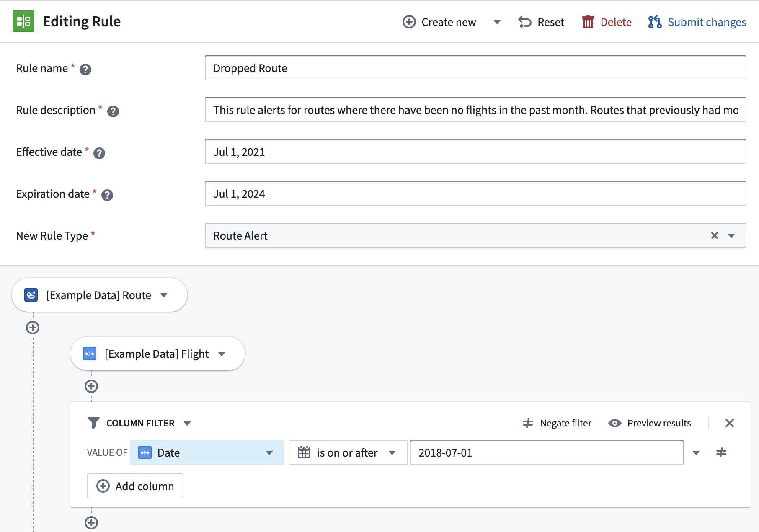Image resolution: width=759 pixels, height=532 pixels.
Task: Open help icon next to Rule description
Action: [x=113, y=111]
